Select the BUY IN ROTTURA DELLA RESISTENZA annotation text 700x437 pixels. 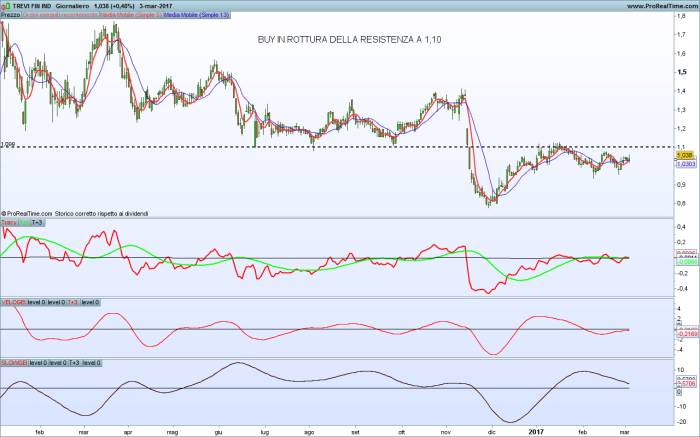348,39
